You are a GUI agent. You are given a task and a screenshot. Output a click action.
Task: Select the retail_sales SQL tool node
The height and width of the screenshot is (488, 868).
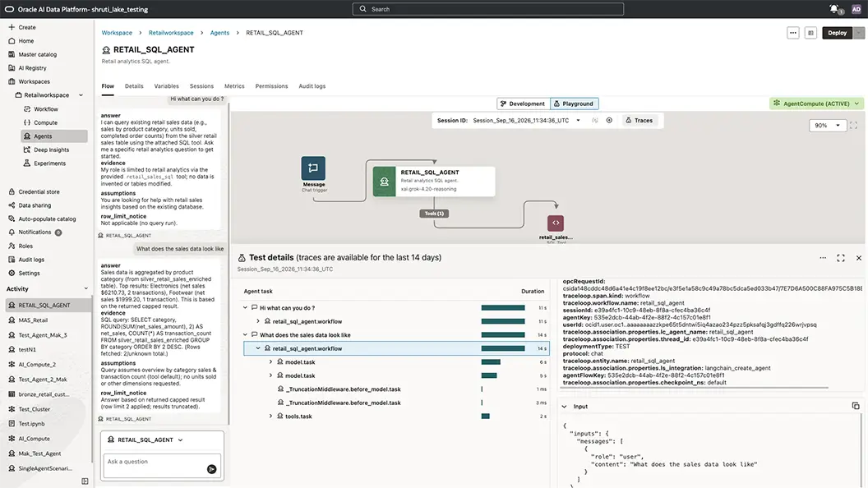[x=556, y=223]
